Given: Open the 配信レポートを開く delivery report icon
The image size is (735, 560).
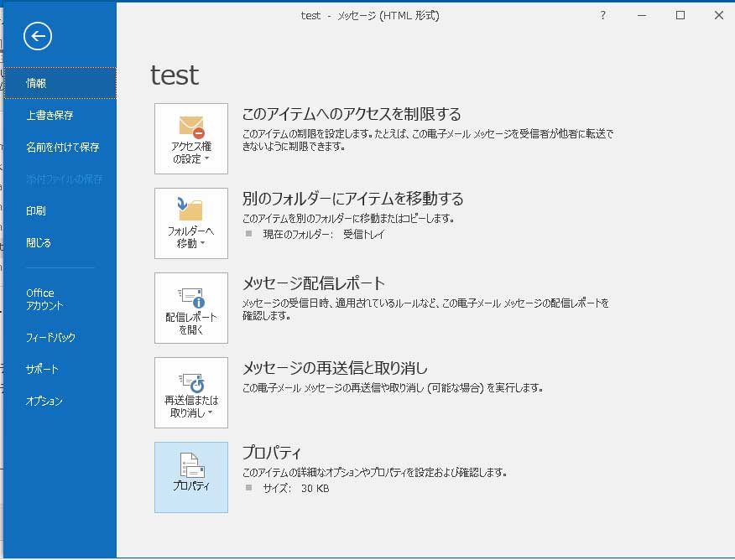Looking at the screenshot, I should [191, 308].
